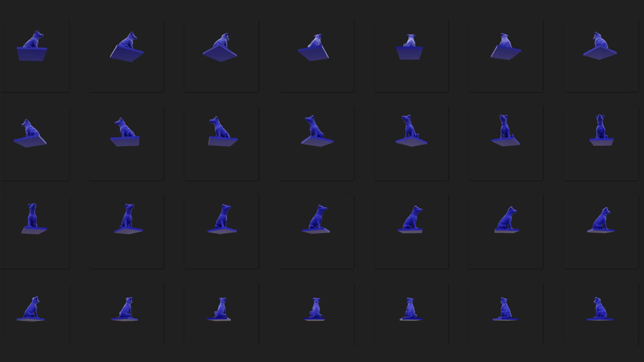Viewport: 644px width, 362px height.
Task: Select first-row, seventh-column dog thumbnail
Action: (x=601, y=56)
